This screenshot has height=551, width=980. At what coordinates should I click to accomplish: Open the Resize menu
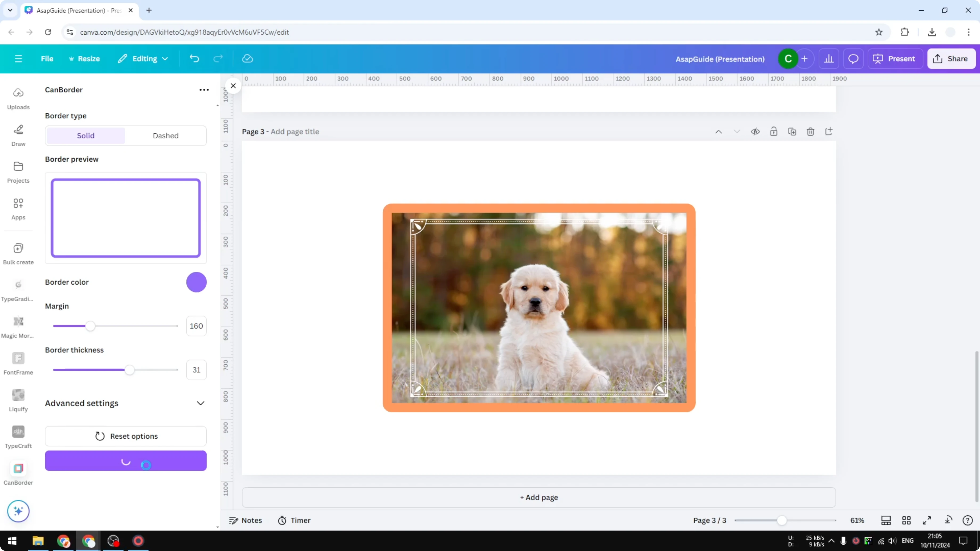click(84, 59)
